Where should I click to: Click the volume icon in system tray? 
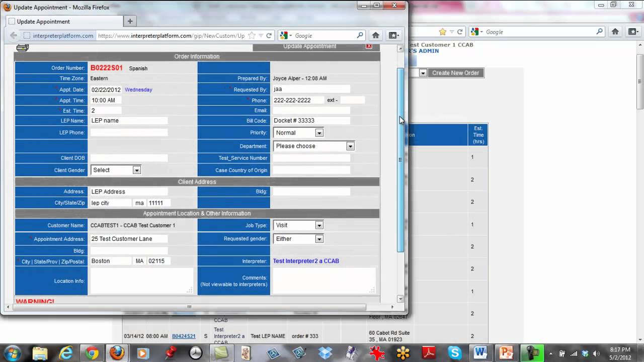(595, 353)
